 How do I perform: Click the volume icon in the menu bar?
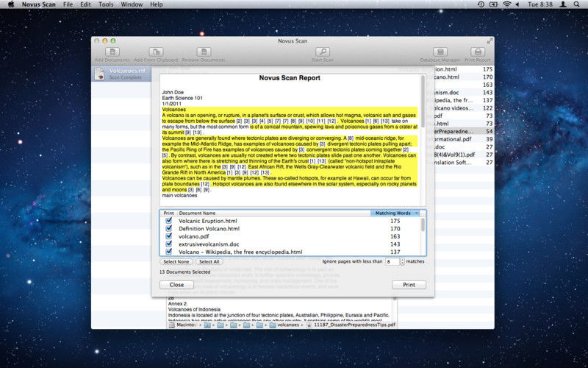(518, 4)
